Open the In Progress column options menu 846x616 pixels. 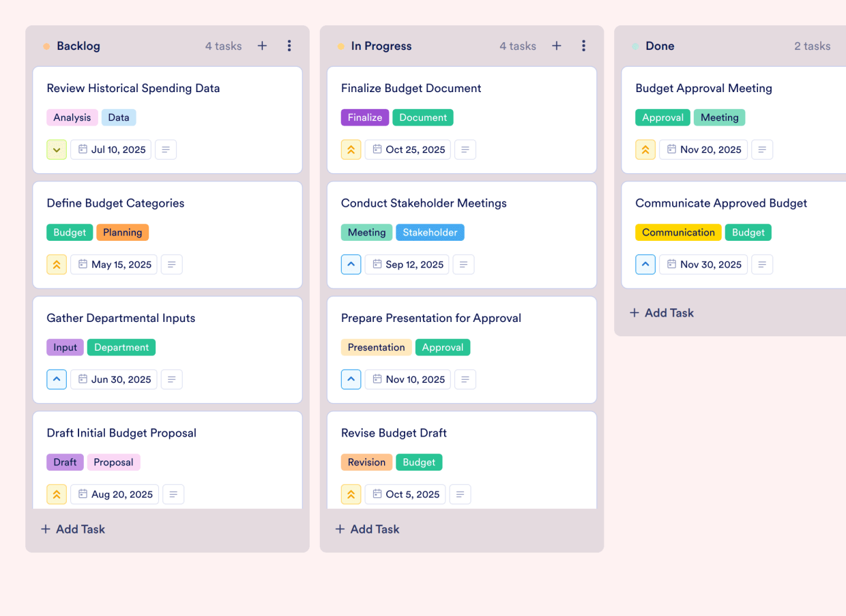(x=584, y=46)
